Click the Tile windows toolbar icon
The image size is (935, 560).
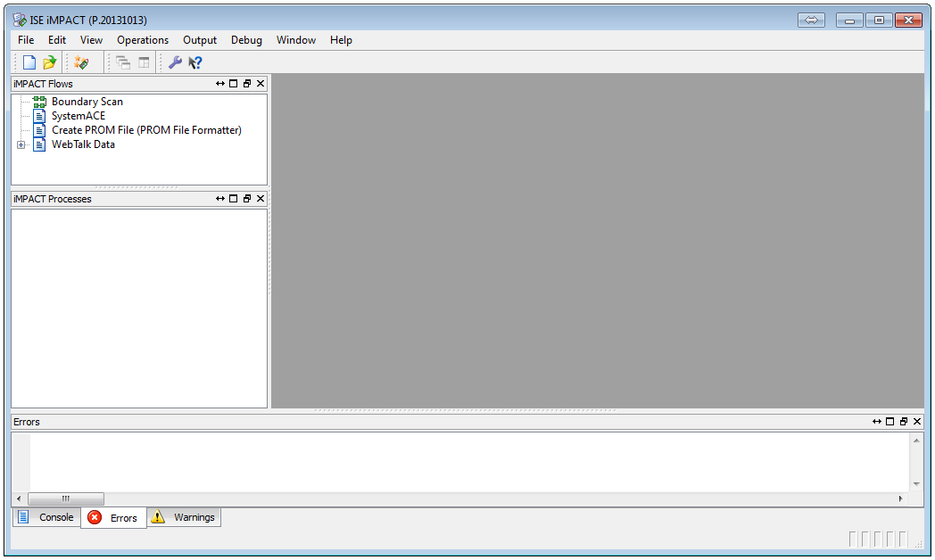click(x=144, y=62)
